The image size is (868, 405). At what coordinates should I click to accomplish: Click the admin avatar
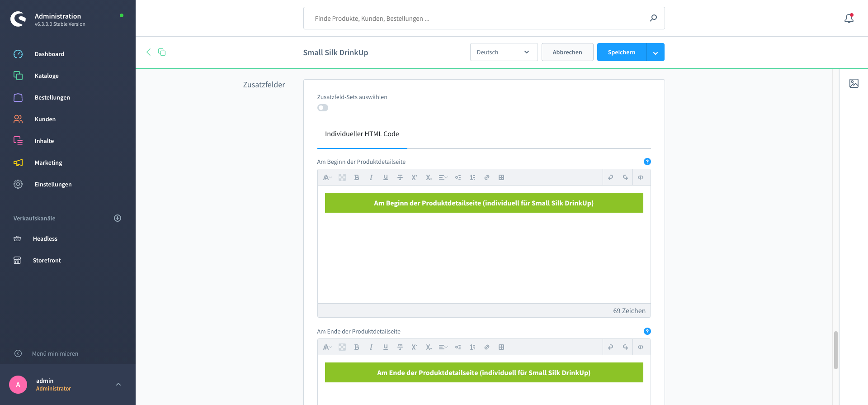pyautogui.click(x=18, y=385)
